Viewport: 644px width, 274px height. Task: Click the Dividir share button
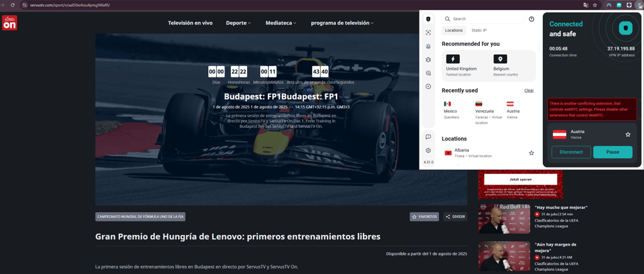455,217
